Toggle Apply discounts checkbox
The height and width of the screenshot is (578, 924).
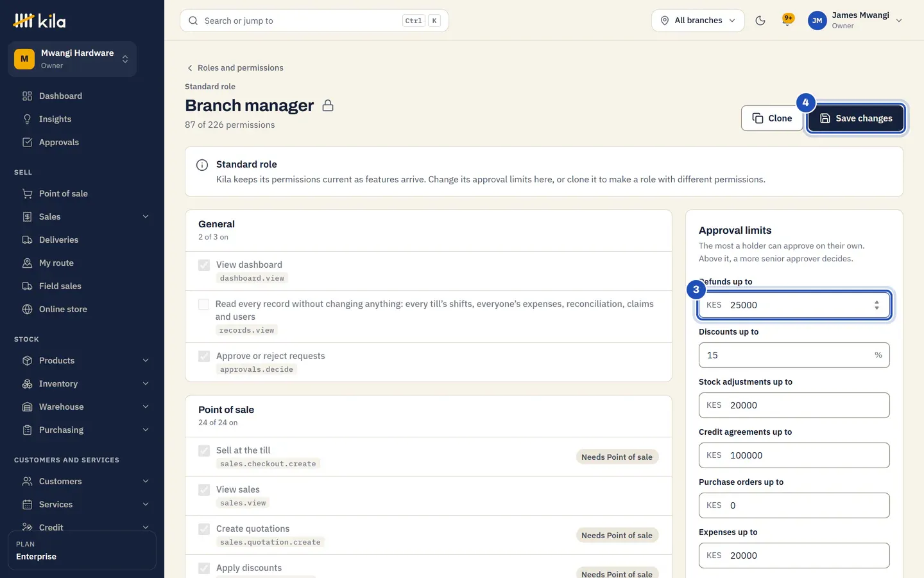204,568
